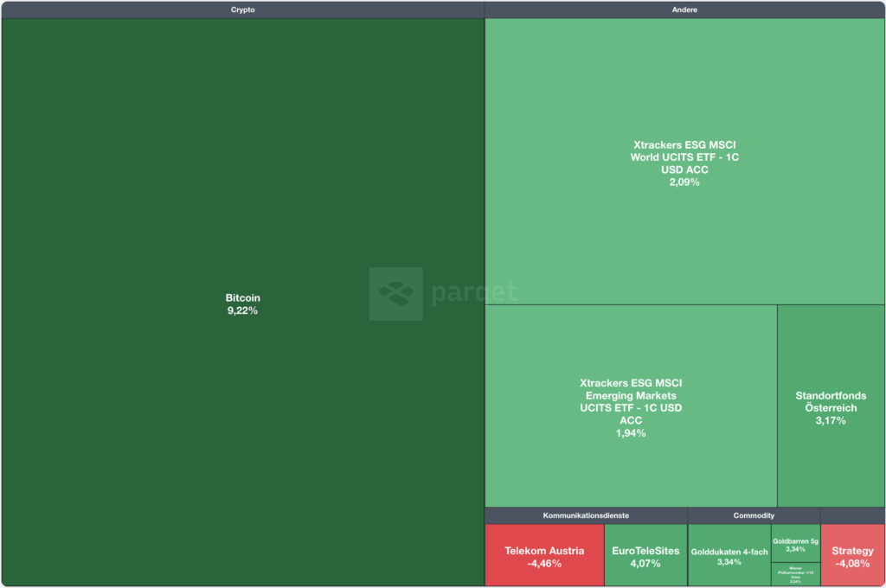Click the 3,17% value on Standortfonds tile
Screen dimensions: 886x588
[831, 421]
